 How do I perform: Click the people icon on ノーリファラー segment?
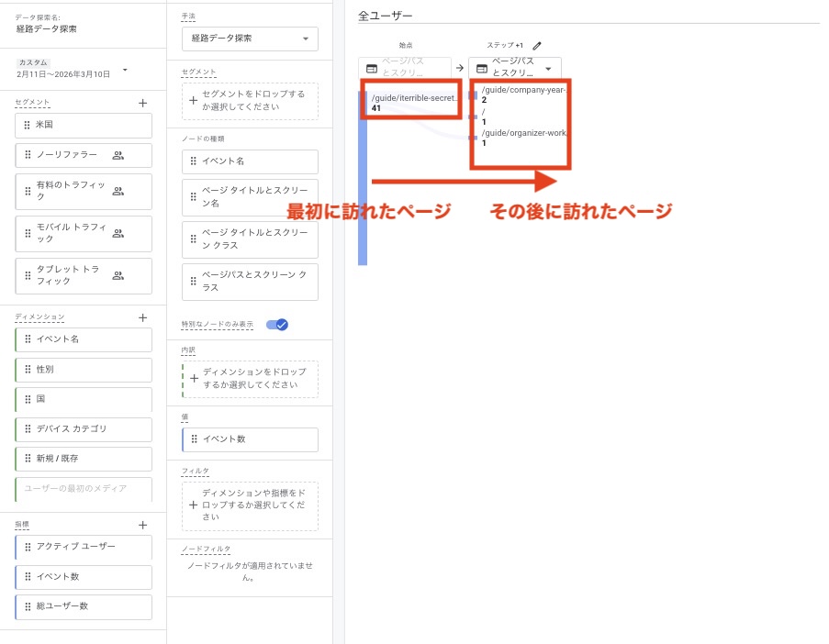[118, 155]
